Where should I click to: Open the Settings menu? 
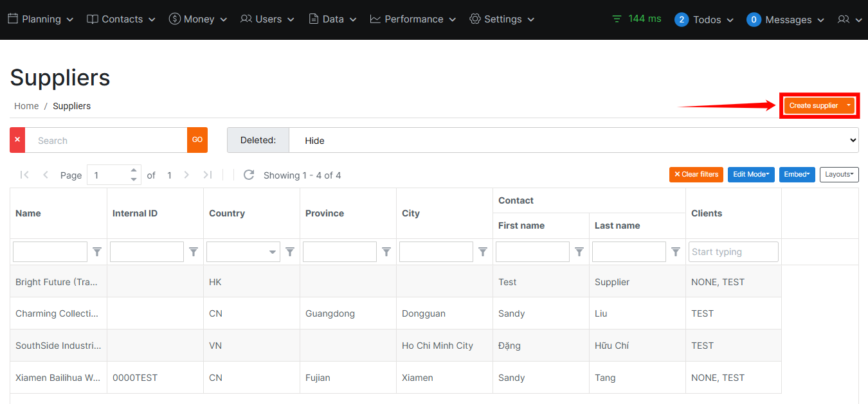[x=502, y=19]
